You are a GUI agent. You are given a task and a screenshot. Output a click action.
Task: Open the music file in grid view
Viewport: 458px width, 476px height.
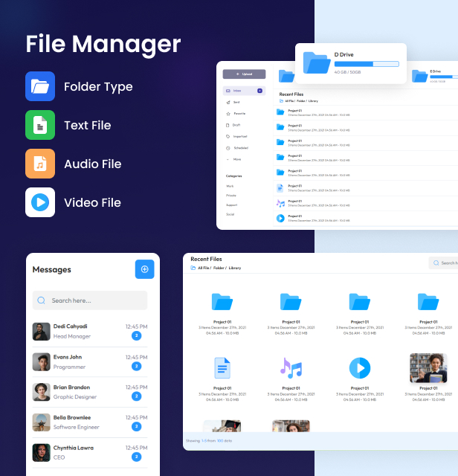pos(291,367)
